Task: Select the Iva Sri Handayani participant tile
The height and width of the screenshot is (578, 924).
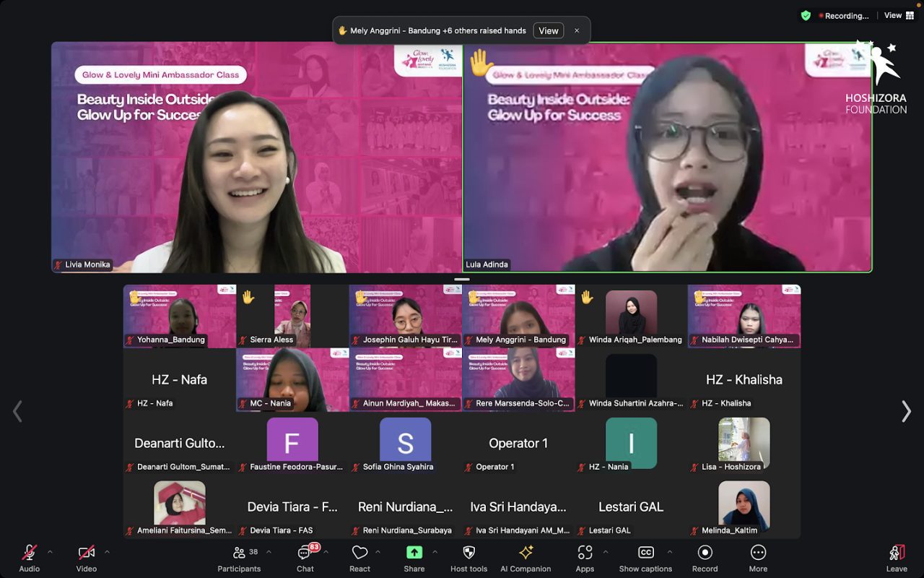Action: coord(518,506)
